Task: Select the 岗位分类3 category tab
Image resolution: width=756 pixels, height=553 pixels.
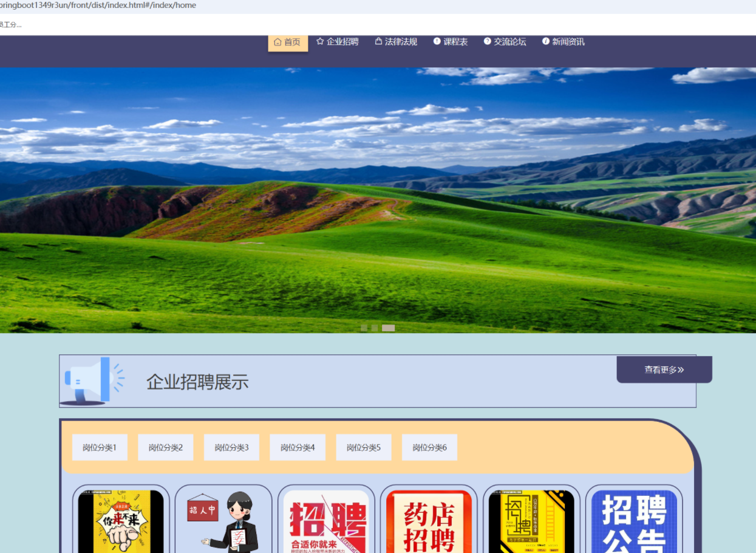Action: click(x=231, y=448)
